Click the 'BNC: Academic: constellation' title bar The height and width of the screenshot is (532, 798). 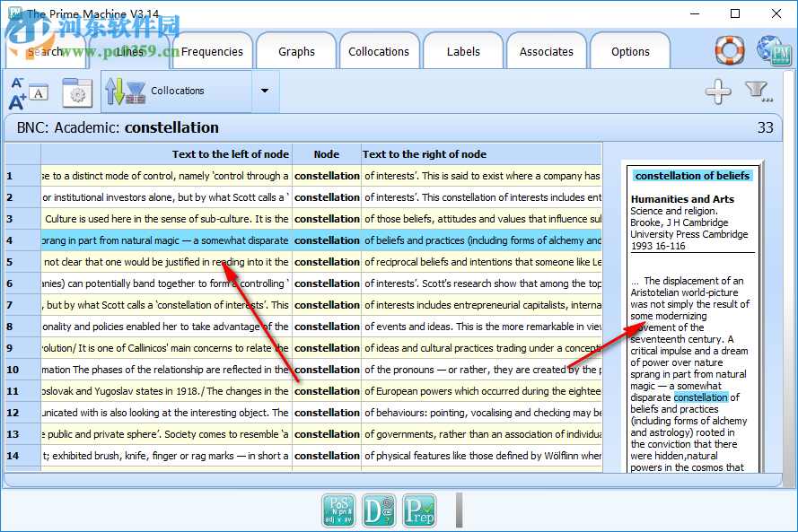tap(393, 127)
